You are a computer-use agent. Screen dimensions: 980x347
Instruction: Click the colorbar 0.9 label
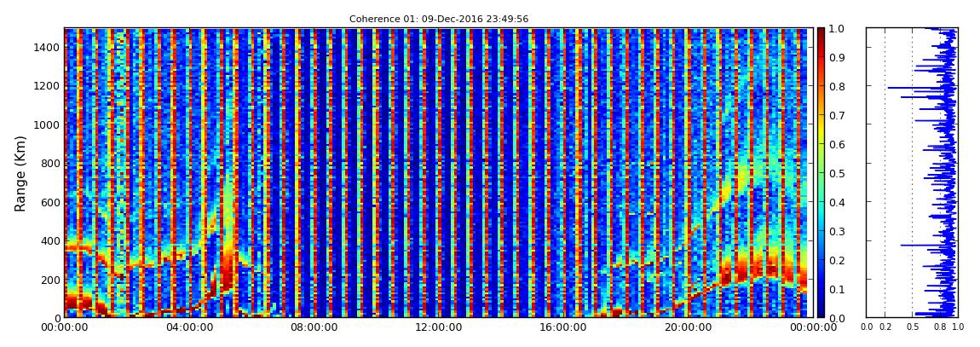[x=837, y=57]
